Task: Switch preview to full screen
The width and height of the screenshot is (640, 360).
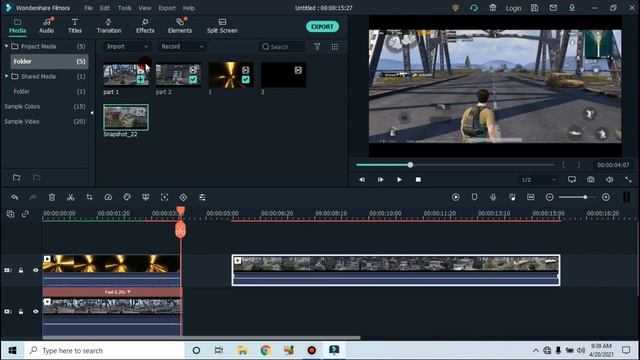Action: (x=628, y=180)
